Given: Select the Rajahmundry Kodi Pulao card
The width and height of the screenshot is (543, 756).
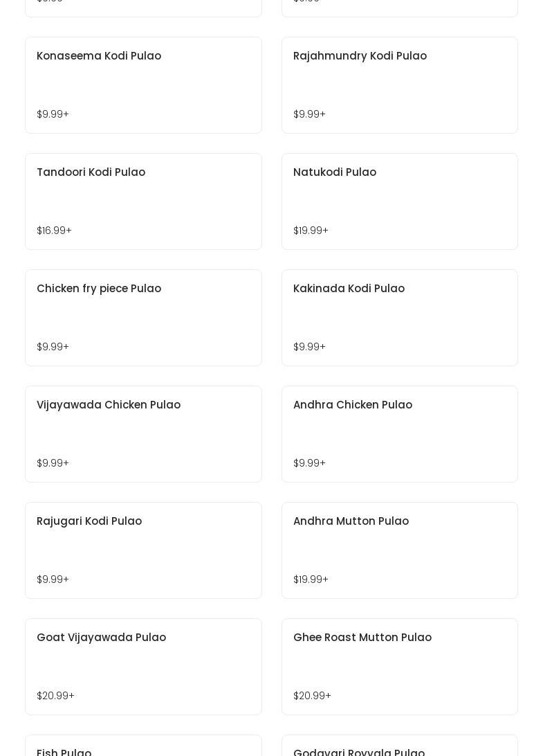Looking at the screenshot, I should [399, 85].
